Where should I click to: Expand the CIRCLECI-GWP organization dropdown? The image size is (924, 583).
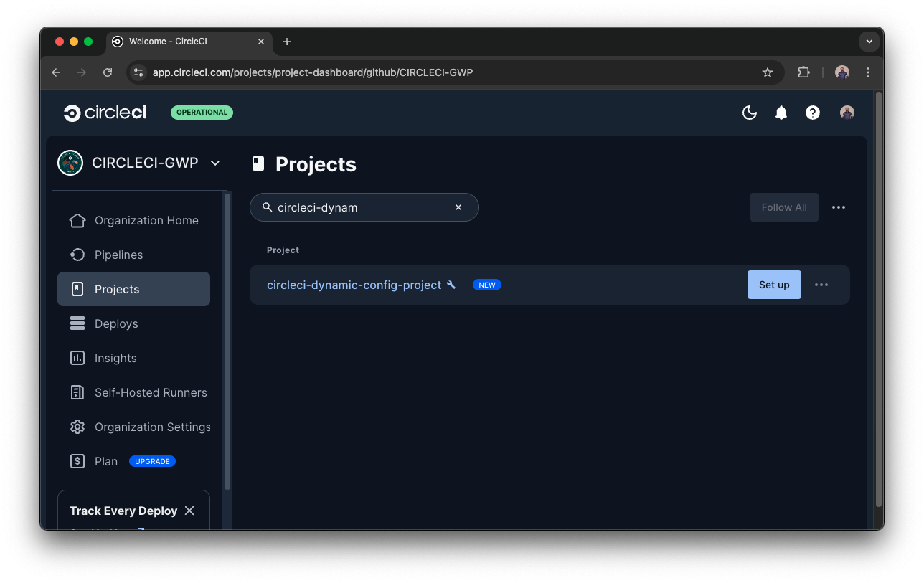point(215,163)
